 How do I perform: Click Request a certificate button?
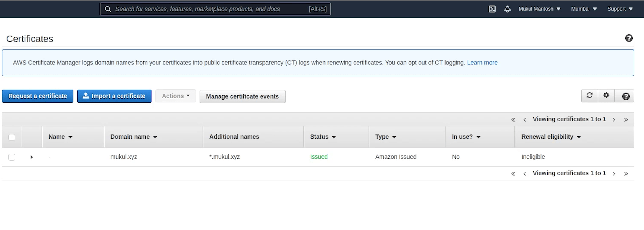pyautogui.click(x=37, y=96)
